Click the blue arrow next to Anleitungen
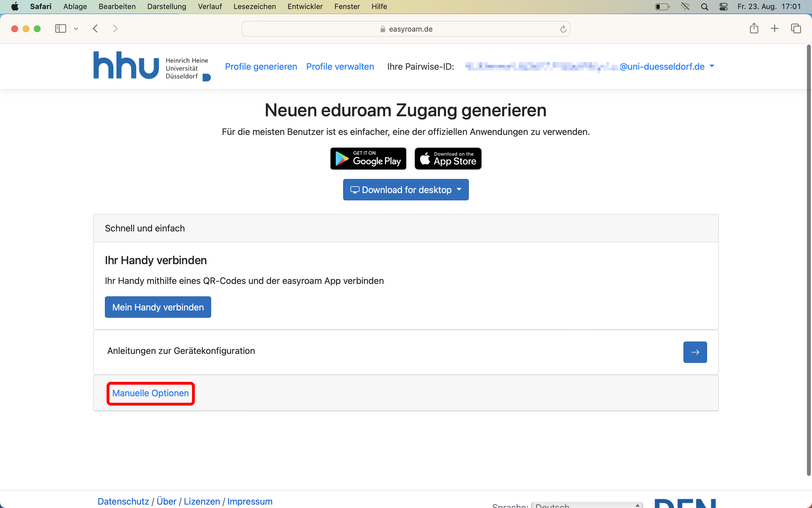This screenshot has height=508, width=812. tap(695, 352)
